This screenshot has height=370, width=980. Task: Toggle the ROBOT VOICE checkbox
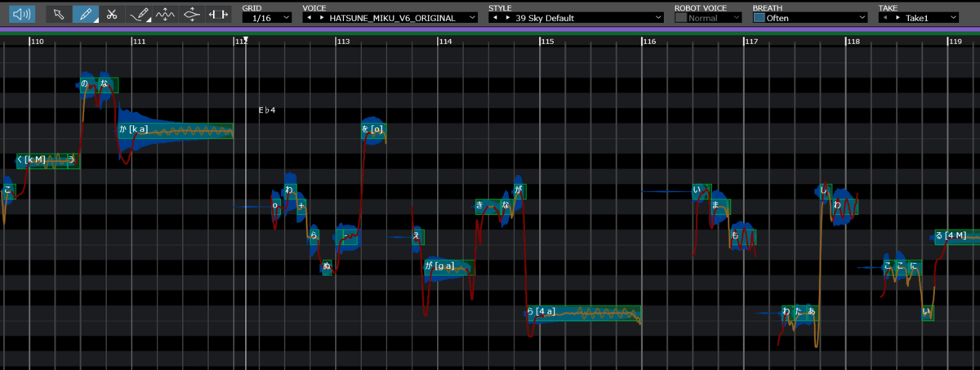(x=681, y=17)
